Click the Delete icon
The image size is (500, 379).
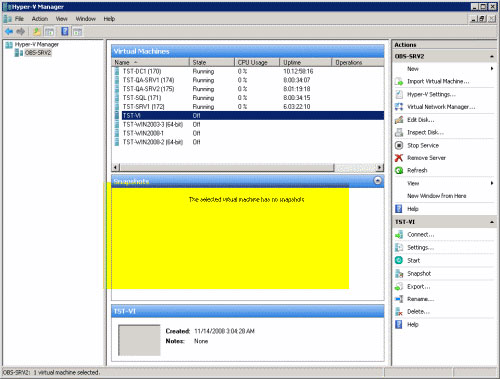coord(399,312)
